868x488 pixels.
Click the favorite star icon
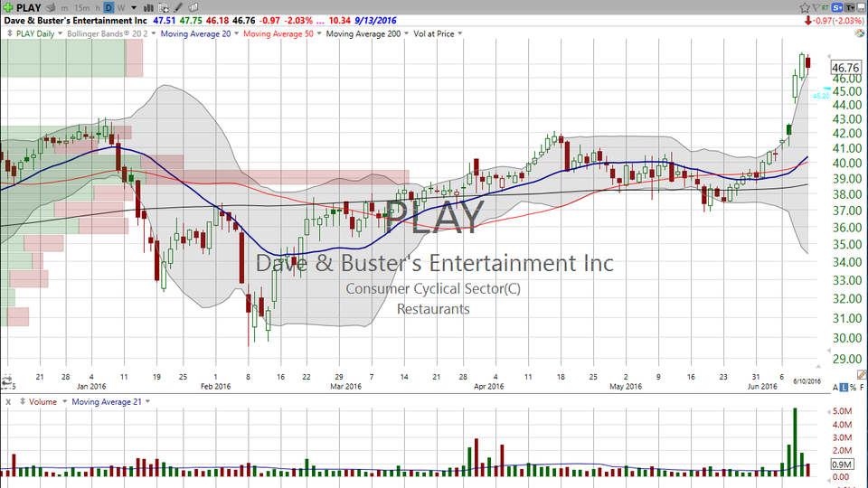tap(805, 8)
